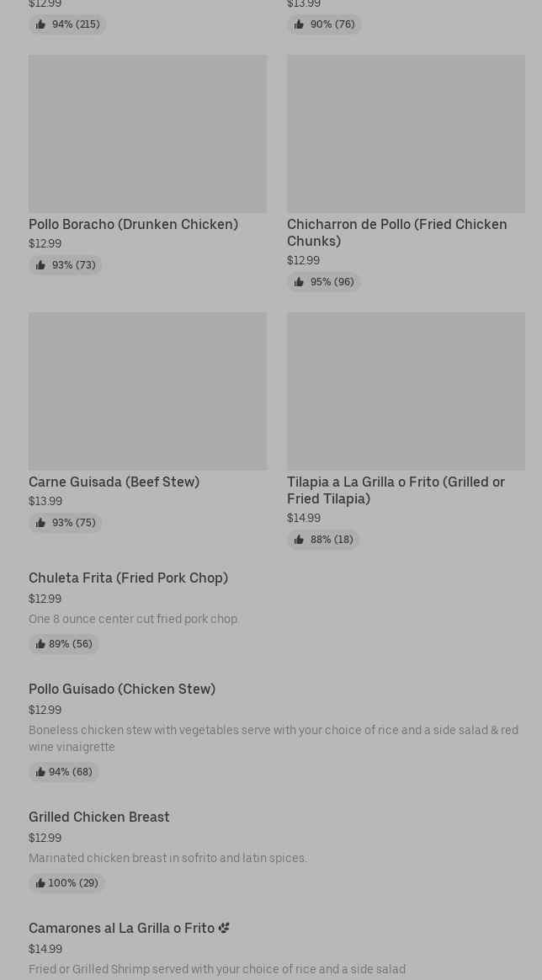Click the 90% (76) thumbs-up rating badge
The height and width of the screenshot is (980, 542).
point(324,24)
